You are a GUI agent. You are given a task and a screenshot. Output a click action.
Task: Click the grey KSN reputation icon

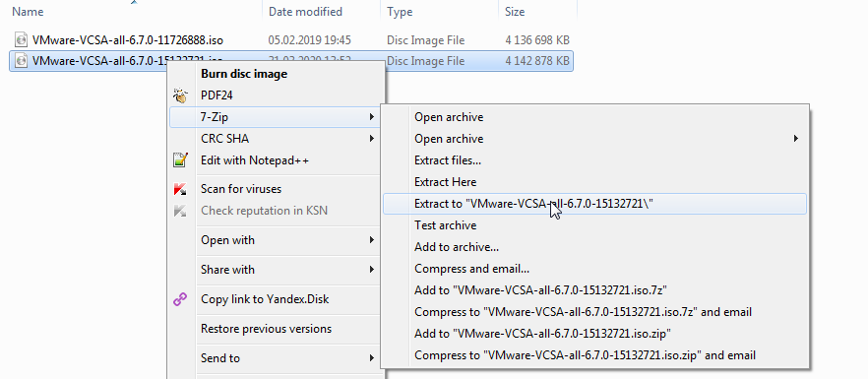point(180,211)
